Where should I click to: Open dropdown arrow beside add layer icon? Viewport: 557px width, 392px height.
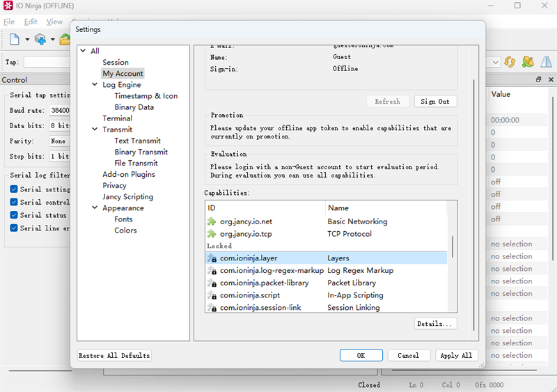point(53,40)
